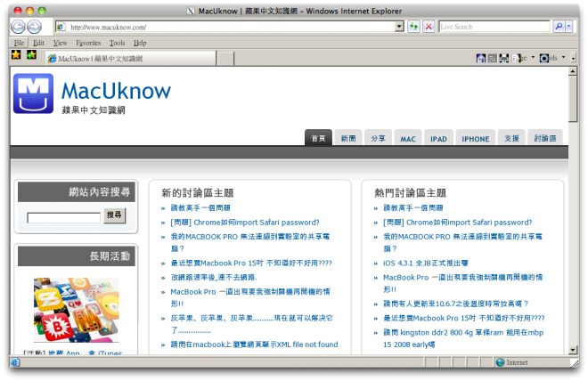The height and width of the screenshot is (381, 588).
Task: Click the site content search text field
Action: click(x=63, y=216)
